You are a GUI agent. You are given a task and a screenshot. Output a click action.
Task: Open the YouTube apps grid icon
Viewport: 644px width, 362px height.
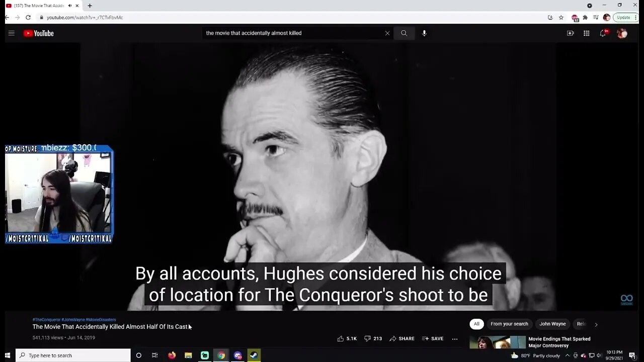point(586,33)
